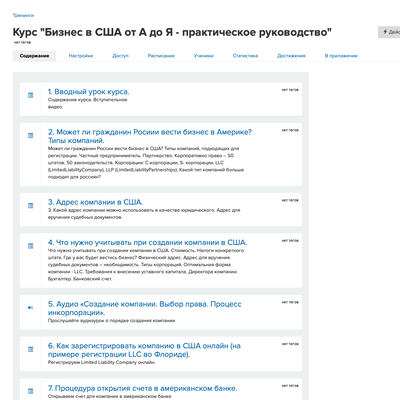Screen dimensions: 400x400
Task: Click description 'Прослушайте аудиоурок о порядке создания компании'
Action: 111,321
